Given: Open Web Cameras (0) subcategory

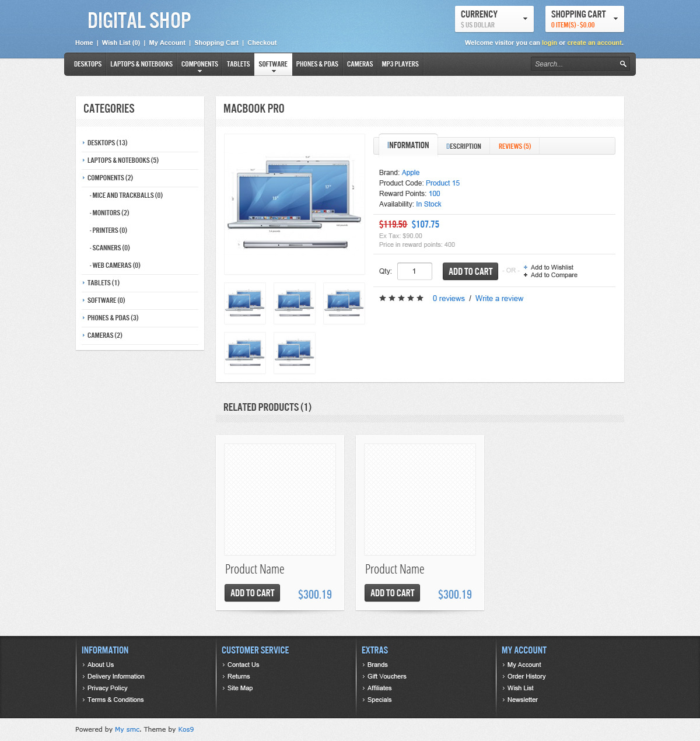Looking at the screenshot, I should [x=115, y=265].
